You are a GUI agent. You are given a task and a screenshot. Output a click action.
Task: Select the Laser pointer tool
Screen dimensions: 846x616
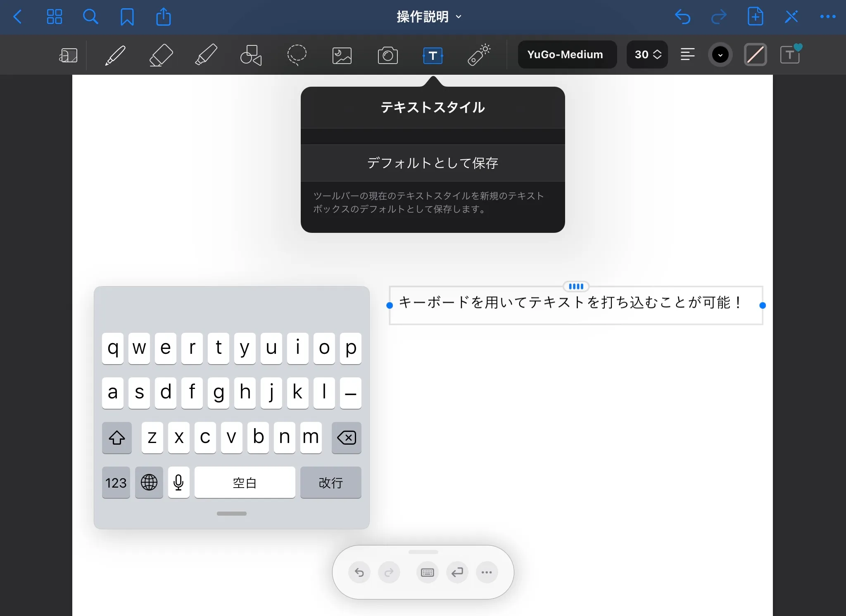click(x=479, y=55)
